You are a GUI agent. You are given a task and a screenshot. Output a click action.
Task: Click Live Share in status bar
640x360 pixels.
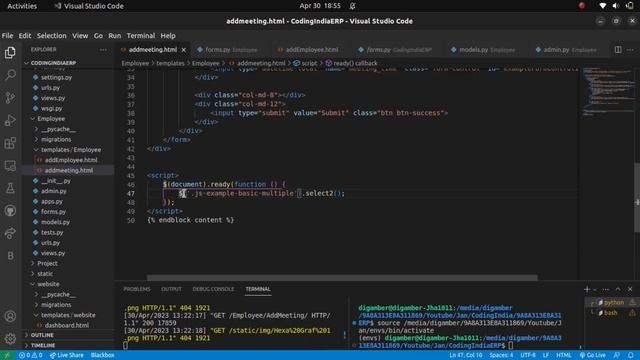tap(67, 355)
